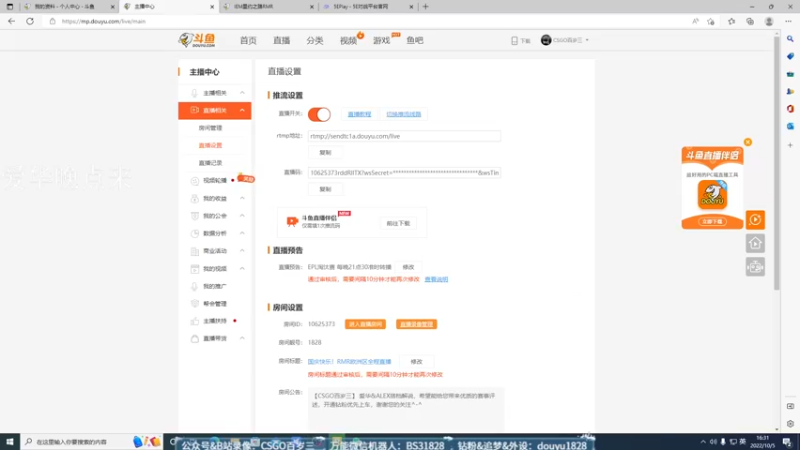Copy the 直播码 stream key with 复制

tap(325, 189)
